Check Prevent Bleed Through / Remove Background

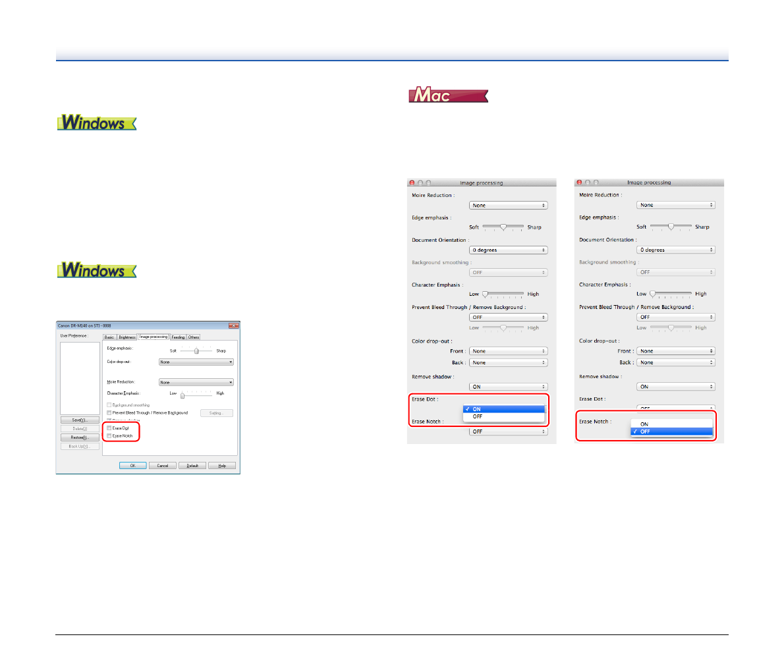click(x=109, y=413)
